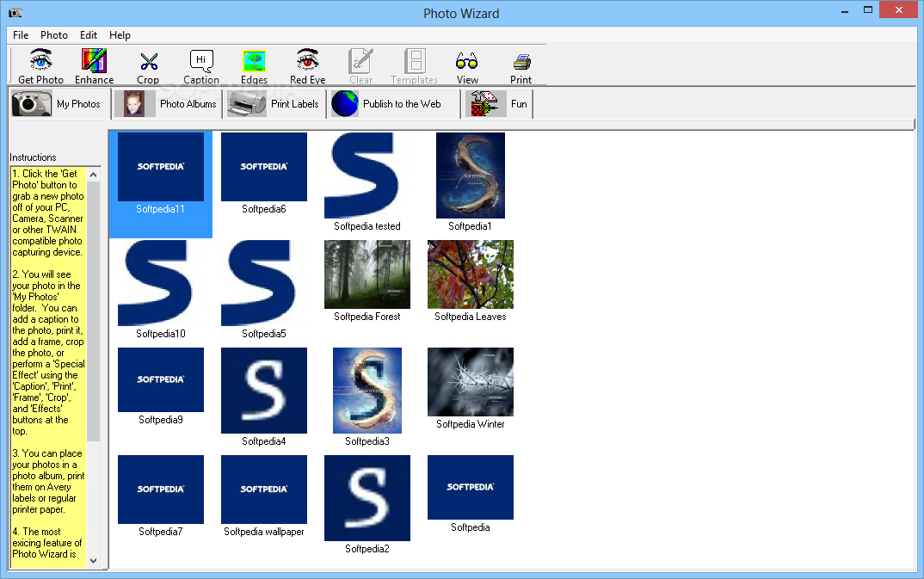
Task: Select the Softpedia7 thumbnail
Action: pos(161,490)
